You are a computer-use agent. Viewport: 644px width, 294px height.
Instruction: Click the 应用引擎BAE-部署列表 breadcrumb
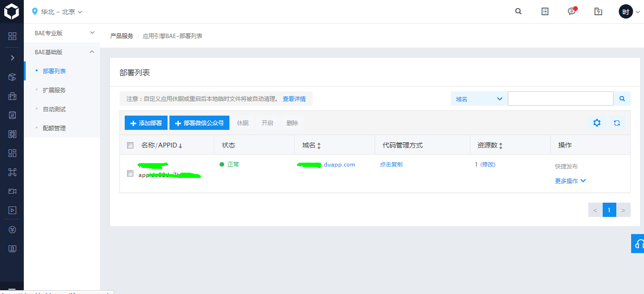[x=172, y=36]
